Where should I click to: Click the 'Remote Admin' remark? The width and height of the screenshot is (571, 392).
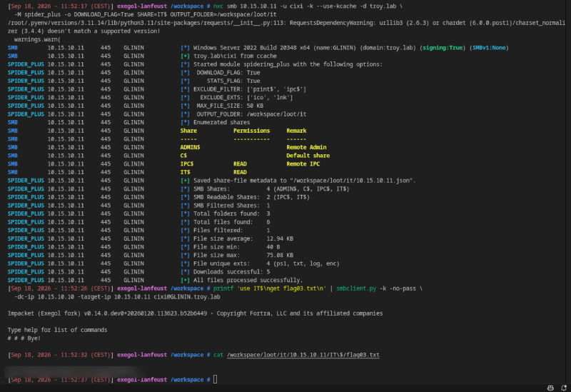coord(306,147)
